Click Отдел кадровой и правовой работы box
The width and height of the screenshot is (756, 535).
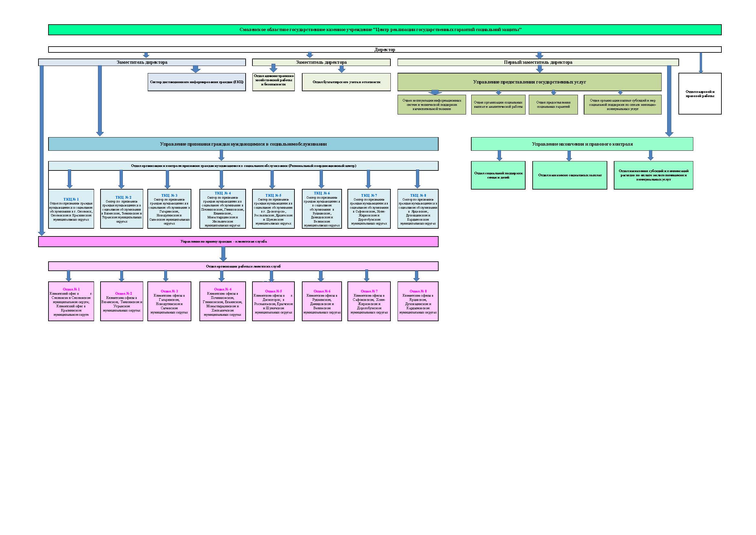700,94
